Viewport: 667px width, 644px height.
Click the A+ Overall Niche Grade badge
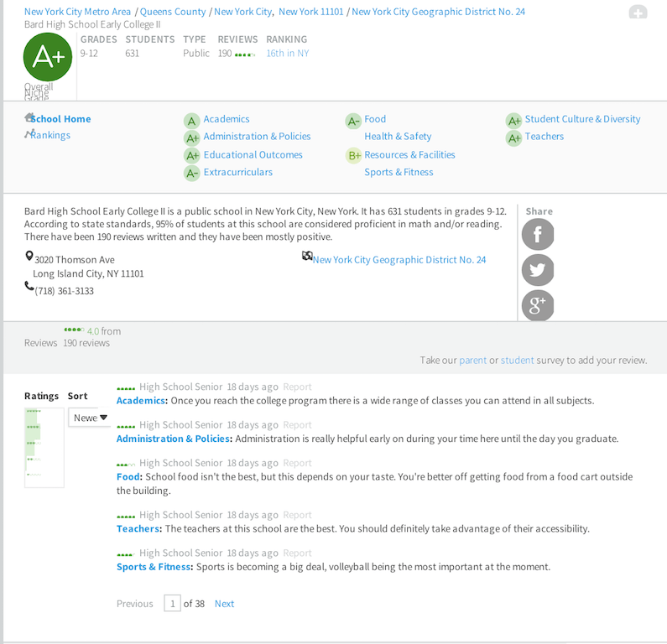pyautogui.click(x=48, y=58)
